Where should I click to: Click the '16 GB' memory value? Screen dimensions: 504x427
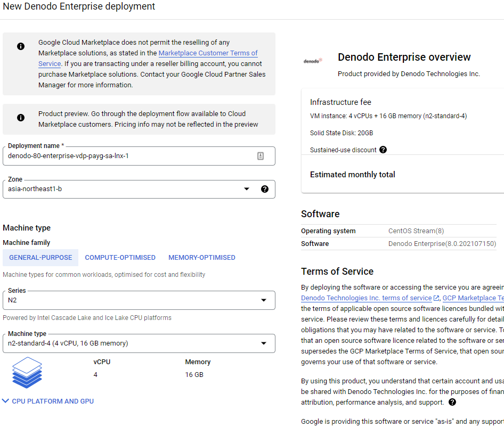(x=194, y=375)
